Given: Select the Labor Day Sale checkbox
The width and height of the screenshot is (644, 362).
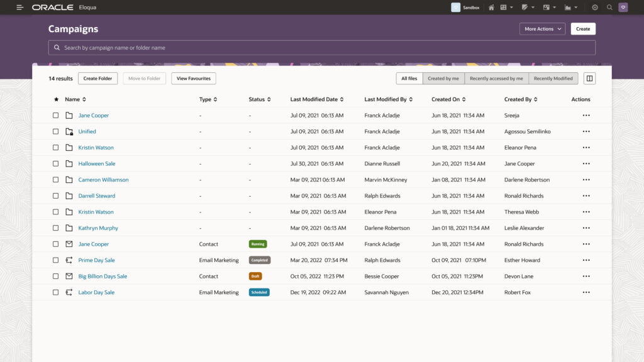Looking at the screenshot, I should [55, 292].
